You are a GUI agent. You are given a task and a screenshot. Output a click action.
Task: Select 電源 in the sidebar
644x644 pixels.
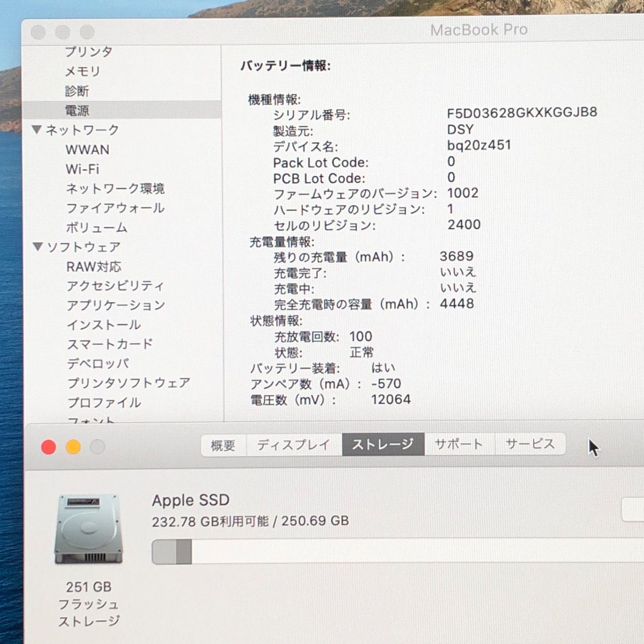[77, 110]
